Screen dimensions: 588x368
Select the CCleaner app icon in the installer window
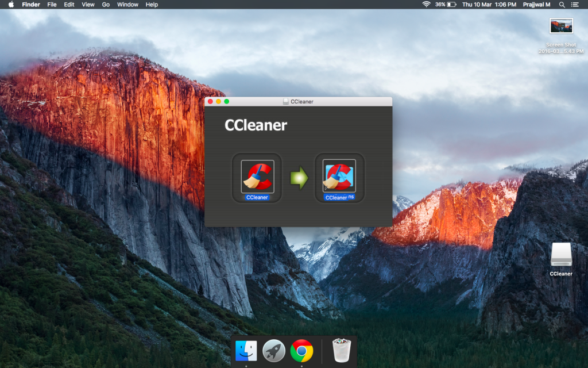coord(257,177)
